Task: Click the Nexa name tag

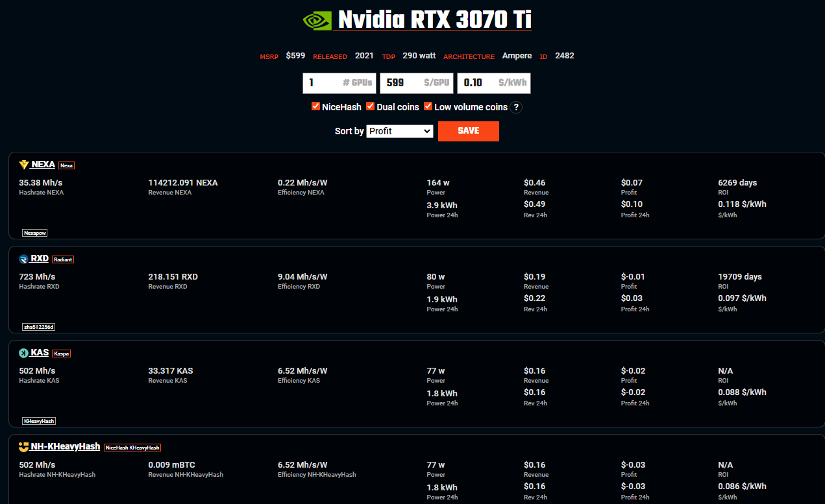Action: pyautogui.click(x=67, y=165)
